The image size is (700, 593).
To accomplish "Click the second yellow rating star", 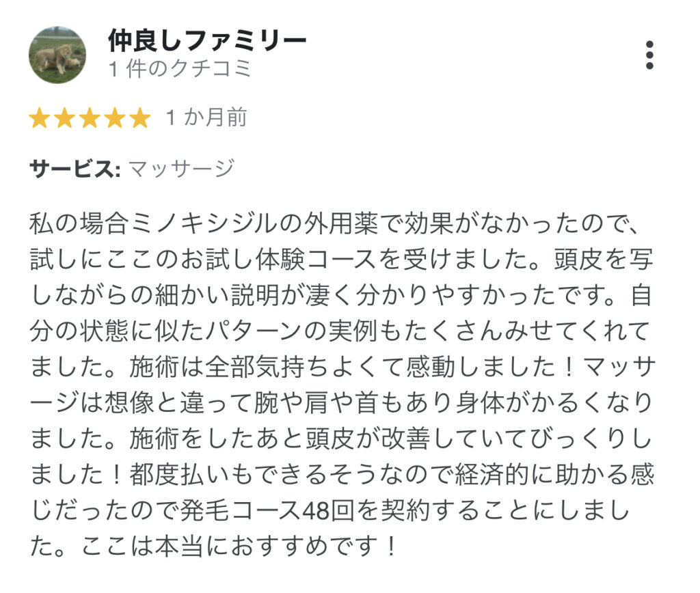I will (x=65, y=118).
